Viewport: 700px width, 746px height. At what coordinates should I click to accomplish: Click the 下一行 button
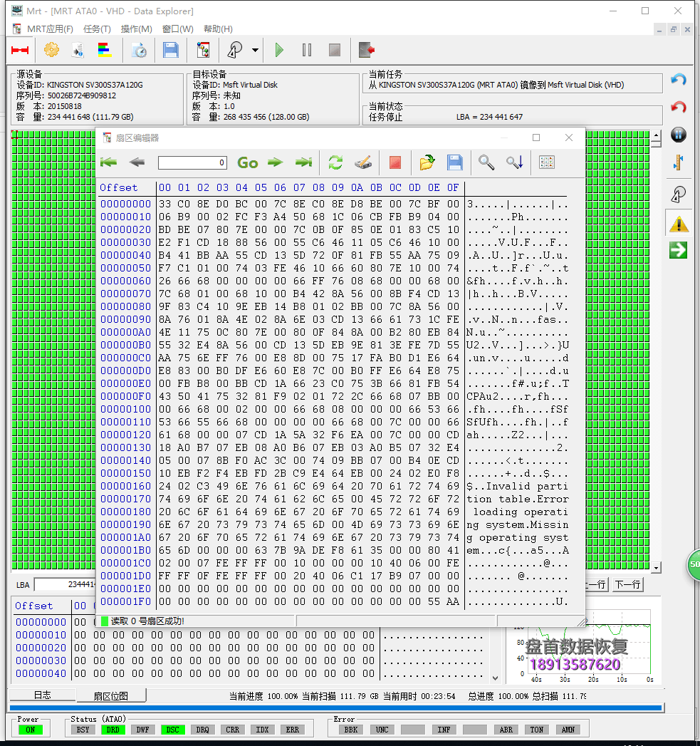pyautogui.click(x=627, y=584)
